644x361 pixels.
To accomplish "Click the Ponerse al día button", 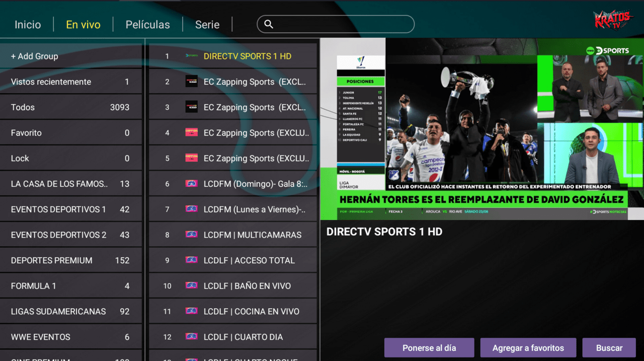I will click(429, 348).
